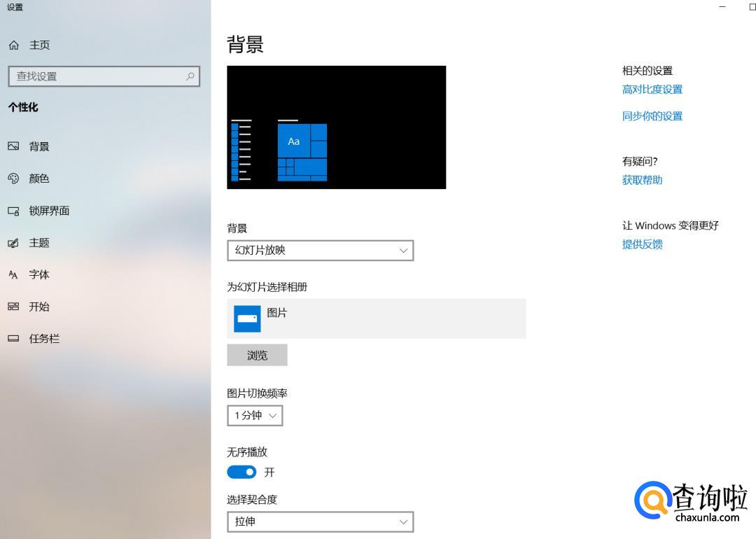This screenshot has width=756, height=539.
Task: Click the picture icon beside 背景
Action: point(13,146)
